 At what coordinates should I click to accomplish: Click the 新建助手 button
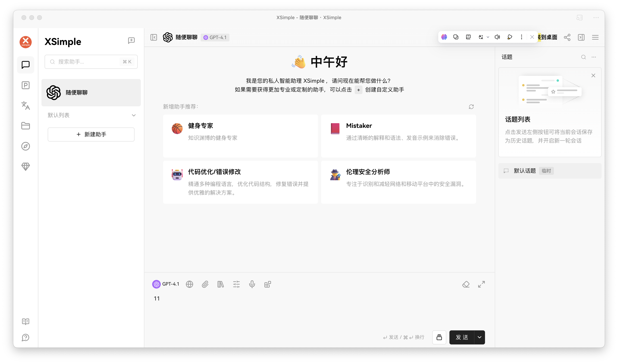pyautogui.click(x=91, y=134)
